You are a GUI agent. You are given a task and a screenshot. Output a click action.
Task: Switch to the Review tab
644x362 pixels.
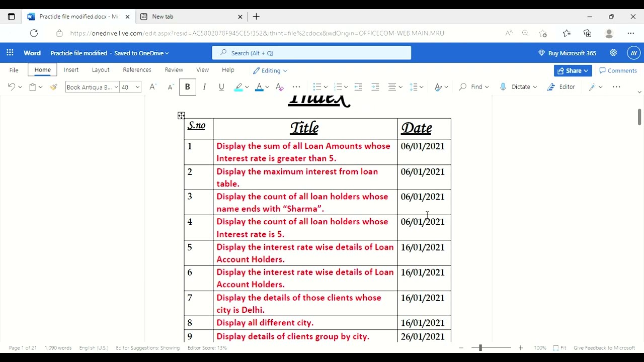coord(174,70)
